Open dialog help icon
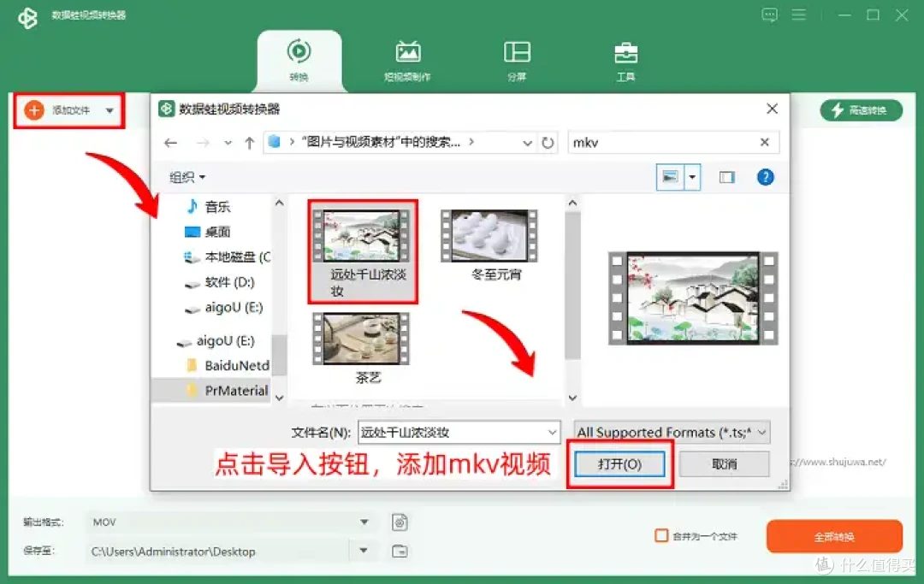Screen dimensions: 924x584 [765, 177]
